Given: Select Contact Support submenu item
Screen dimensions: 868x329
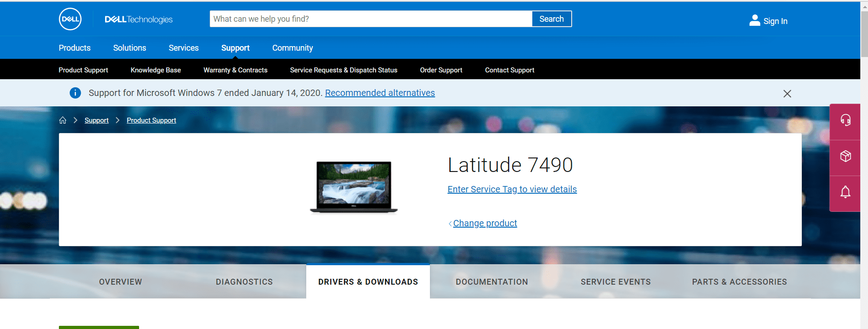Looking at the screenshot, I should (510, 70).
